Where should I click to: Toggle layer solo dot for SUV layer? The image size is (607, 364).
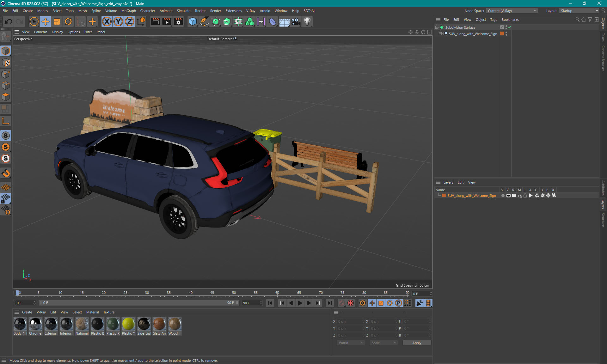[x=503, y=196]
